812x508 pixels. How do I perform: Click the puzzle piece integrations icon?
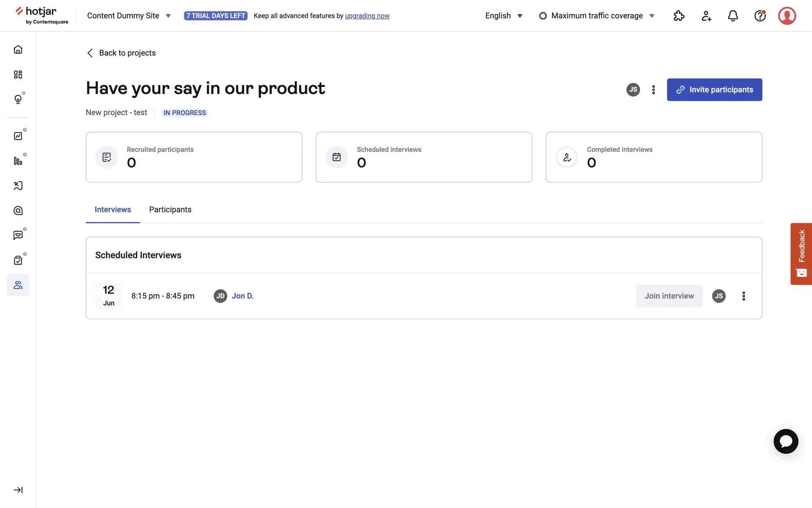(679, 16)
